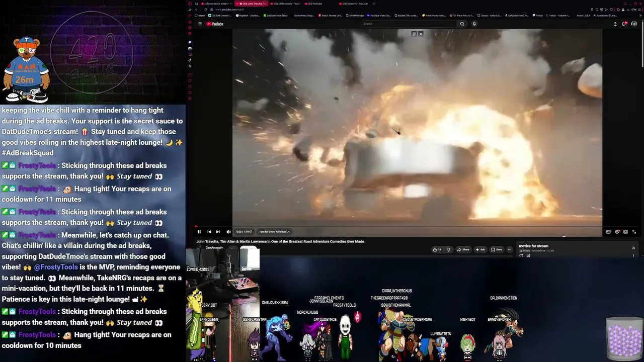Open the TikTok icon in browser sidebar
This screenshot has width=644, height=362.
point(190,60)
